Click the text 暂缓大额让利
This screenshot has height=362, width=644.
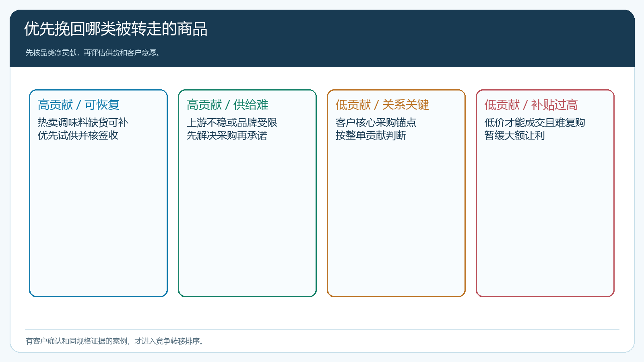[515, 135]
